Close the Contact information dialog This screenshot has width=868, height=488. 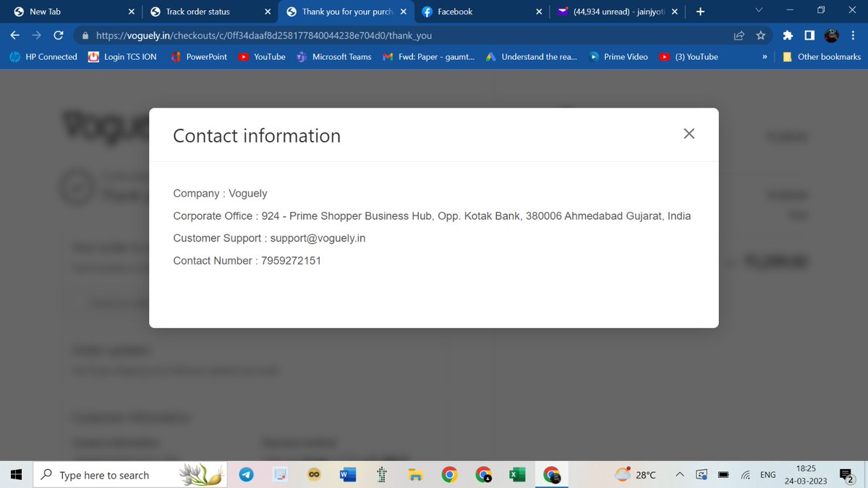click(x=689, y=134)
